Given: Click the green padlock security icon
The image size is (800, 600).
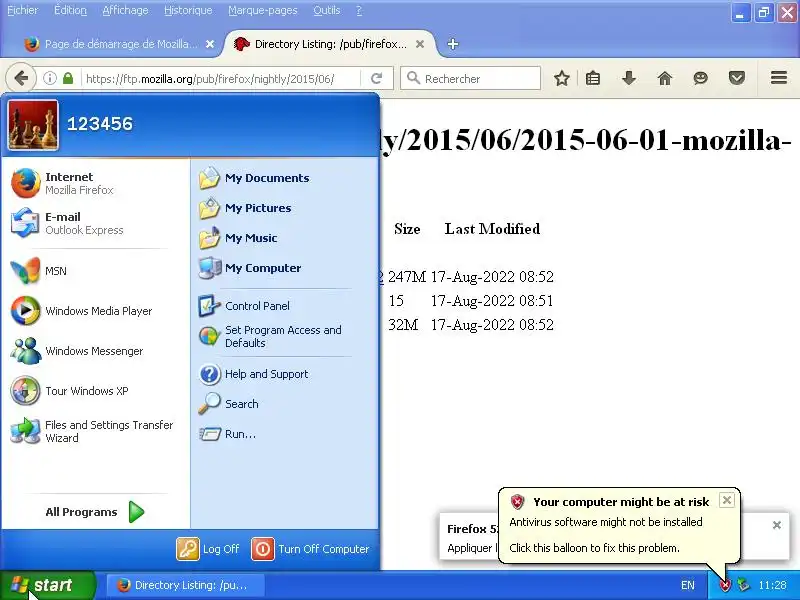Looking at the screenshot, I should click(x=68, y=79).
